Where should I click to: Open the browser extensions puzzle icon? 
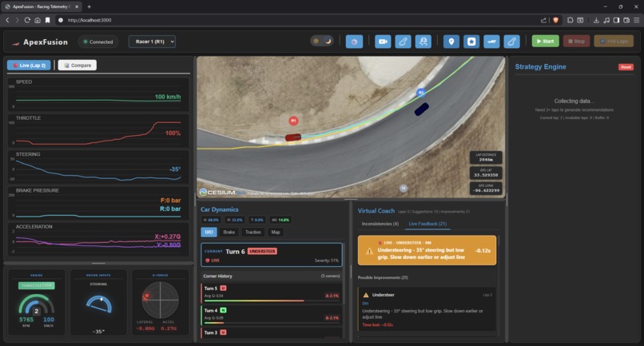pos(570,20)
